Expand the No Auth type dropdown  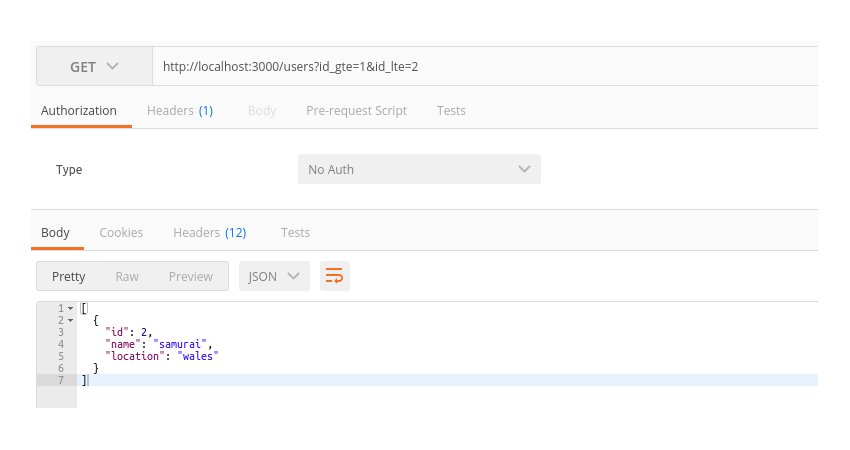pyautogui.click(x=419, y=169)
